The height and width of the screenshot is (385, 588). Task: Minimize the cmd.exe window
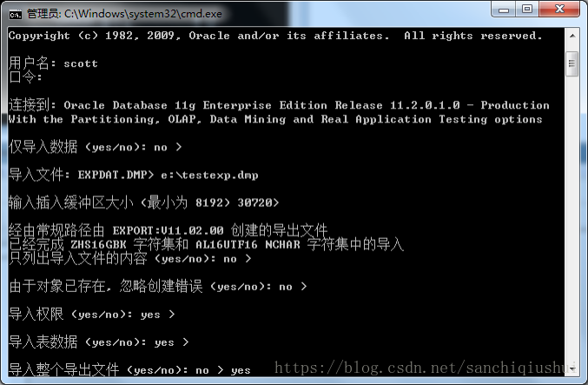(x=504, y=9)
